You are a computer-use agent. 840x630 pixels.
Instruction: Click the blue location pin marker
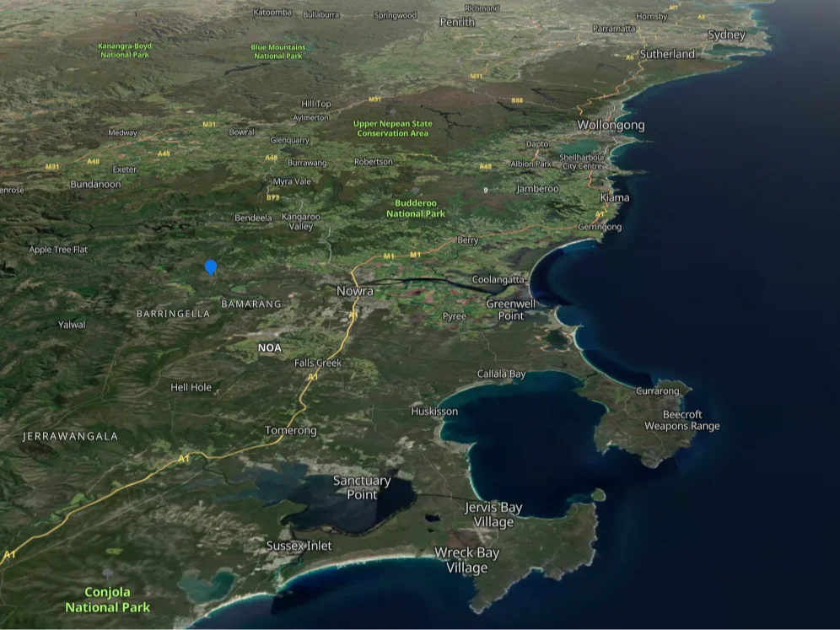211,267
